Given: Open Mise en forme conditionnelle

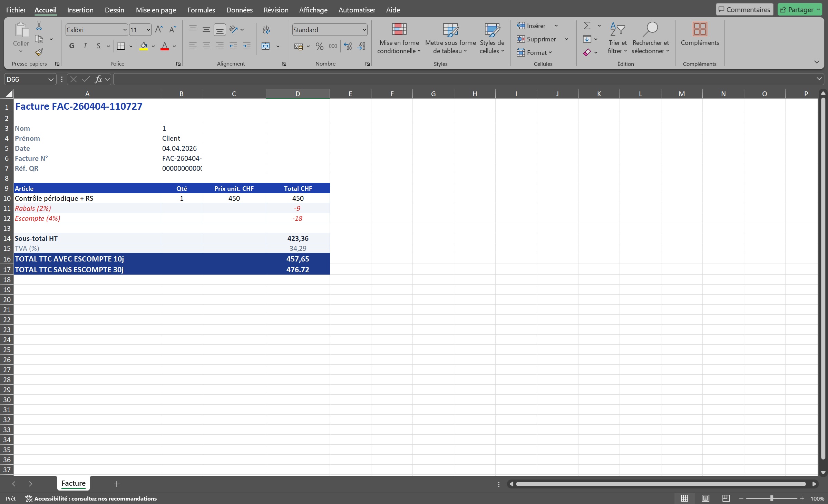Looking at the screenshot, I should (399, 38).
